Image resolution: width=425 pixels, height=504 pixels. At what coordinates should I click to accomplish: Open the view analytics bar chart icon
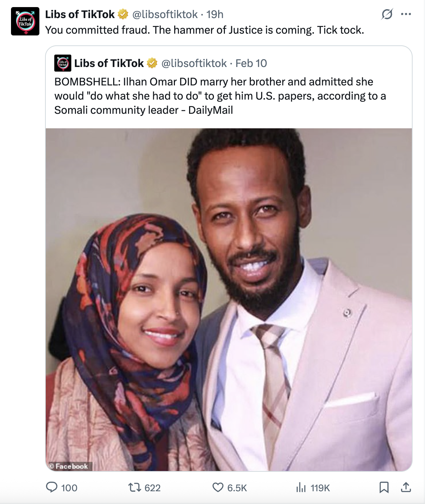(x=301, y=488)
